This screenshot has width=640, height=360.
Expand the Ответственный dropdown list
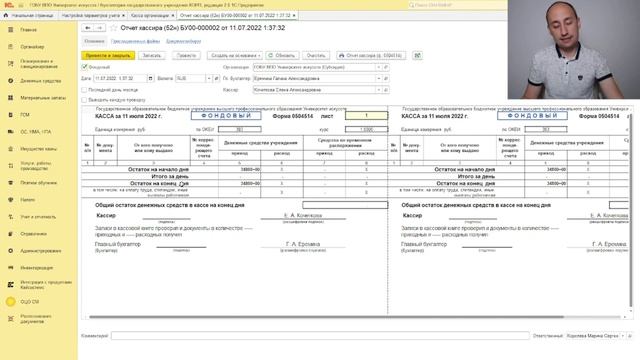(623, 336)
